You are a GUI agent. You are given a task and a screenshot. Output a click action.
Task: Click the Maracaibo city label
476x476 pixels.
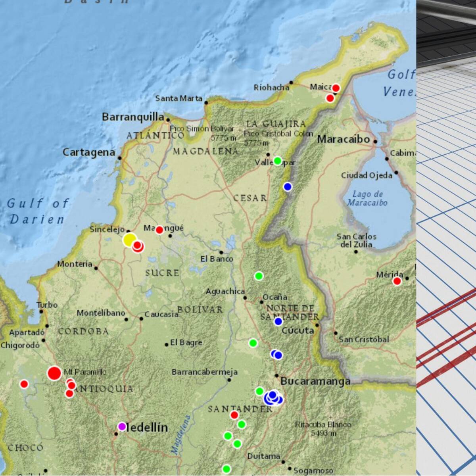coord(343,140)
